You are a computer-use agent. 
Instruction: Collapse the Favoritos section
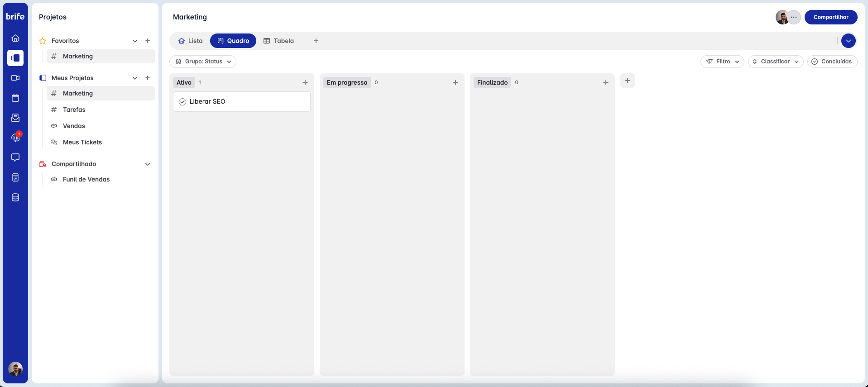tap(135, 41)
